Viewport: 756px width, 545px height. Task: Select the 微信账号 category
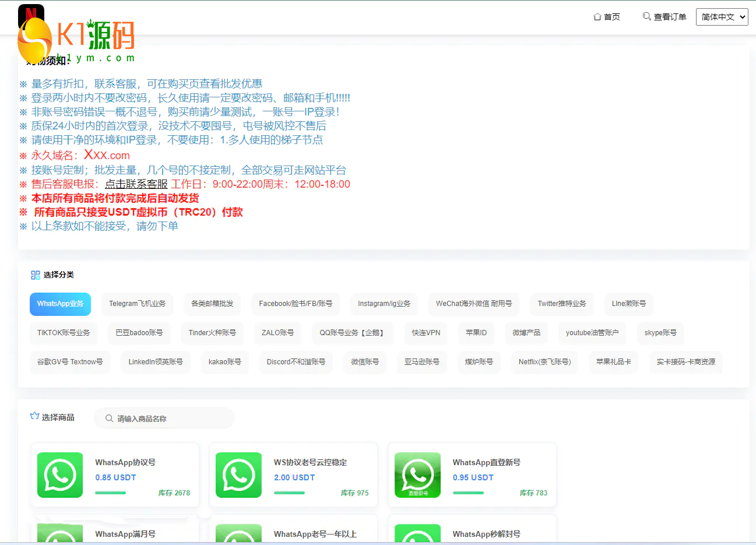(365, 362)
